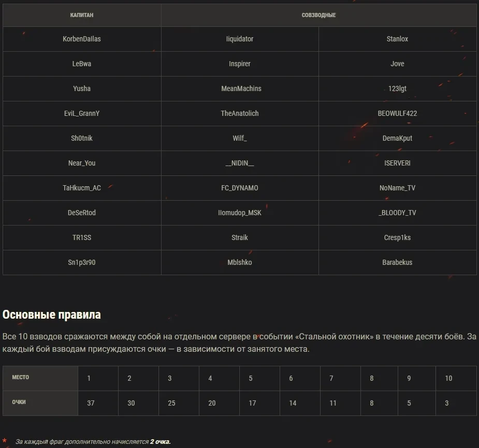Select the player name Jove
479x448 pixels.
click(397, 64)
